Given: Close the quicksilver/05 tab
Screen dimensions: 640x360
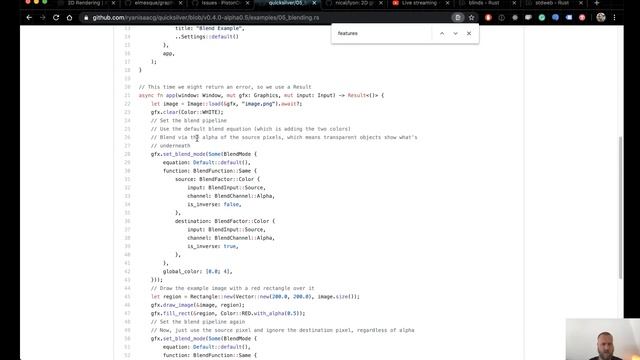Looking at the screenshot, I should (x=314, y=3).
